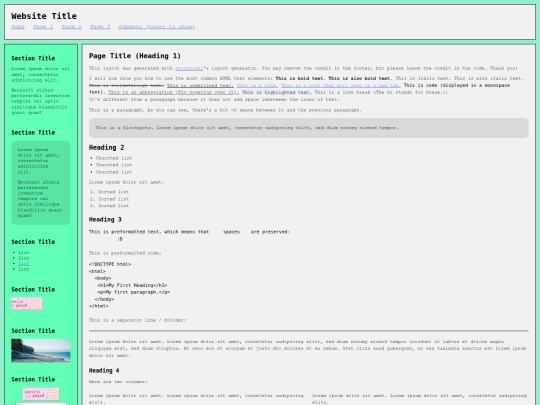Open the Home navigation link
Viewport: 540px width, 405px height.
[x=18, y=27]
